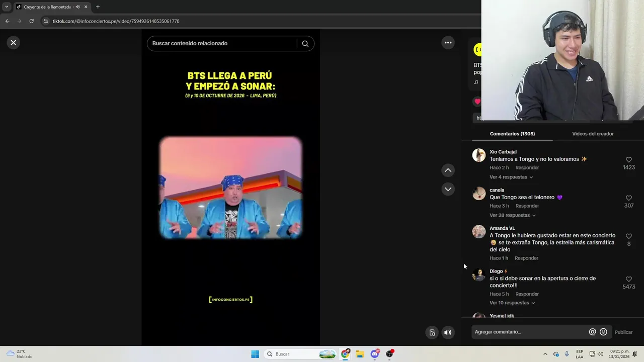Click the browser forward arrow
This screenshot has width=644, height=362.
[x=19, y=21]
